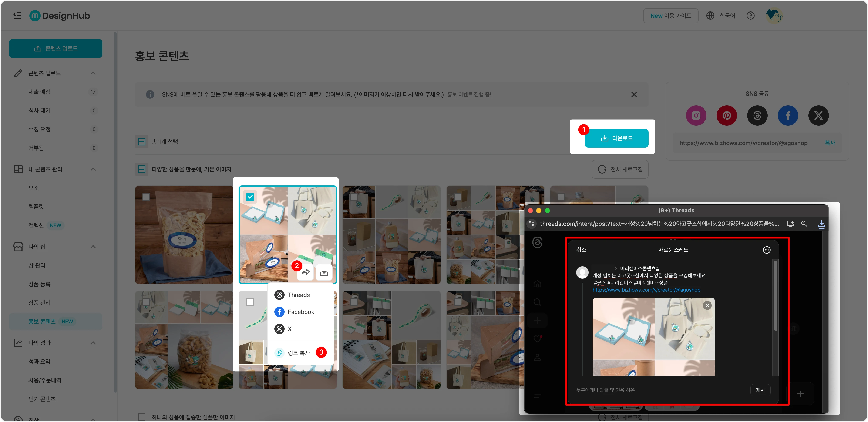Collapse the 나의 샵 sidebar section
Screen dimensions: 868x422
(x=93, y=247)
